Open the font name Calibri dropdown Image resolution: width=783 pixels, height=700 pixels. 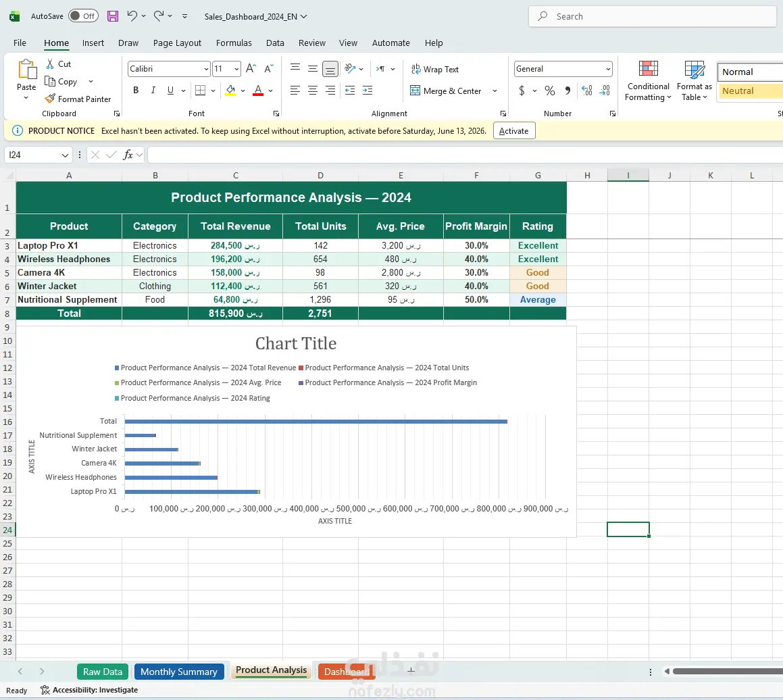[x=206, y=69]
